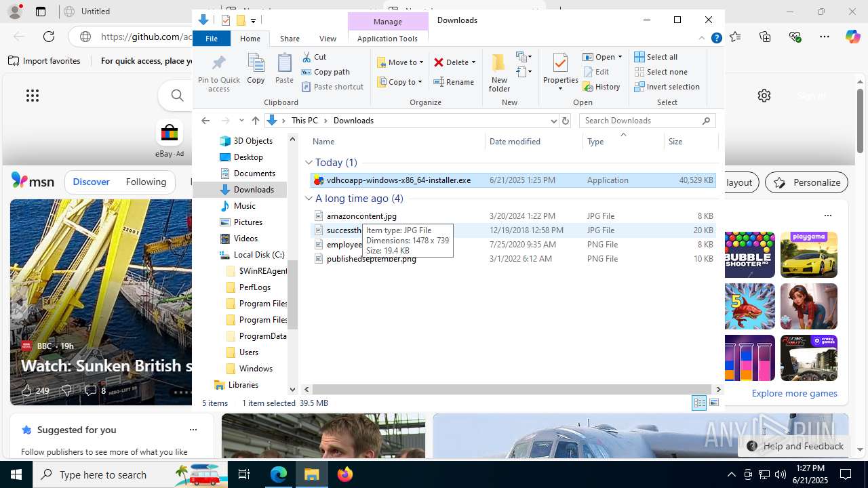The height and width of the screenshot is (488, 868).
Task: Click Task View taskbar icon
Action: [x=245, y=474]
